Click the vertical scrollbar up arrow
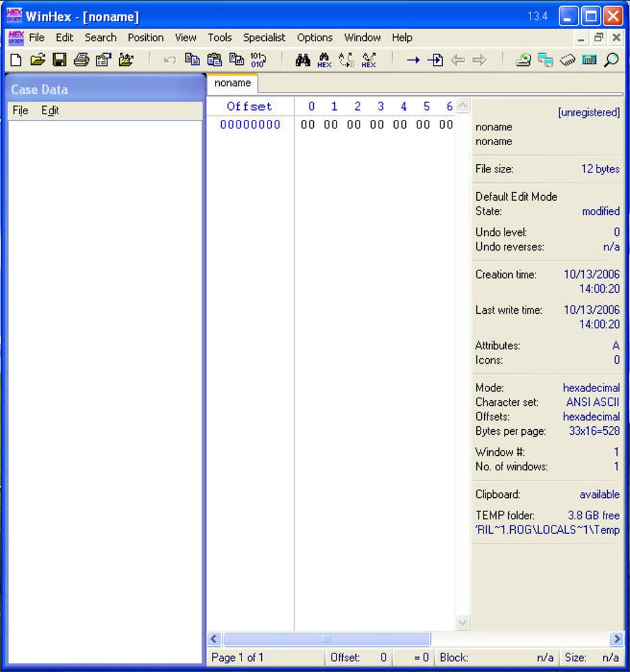630x672 pixels. (463, 106)
